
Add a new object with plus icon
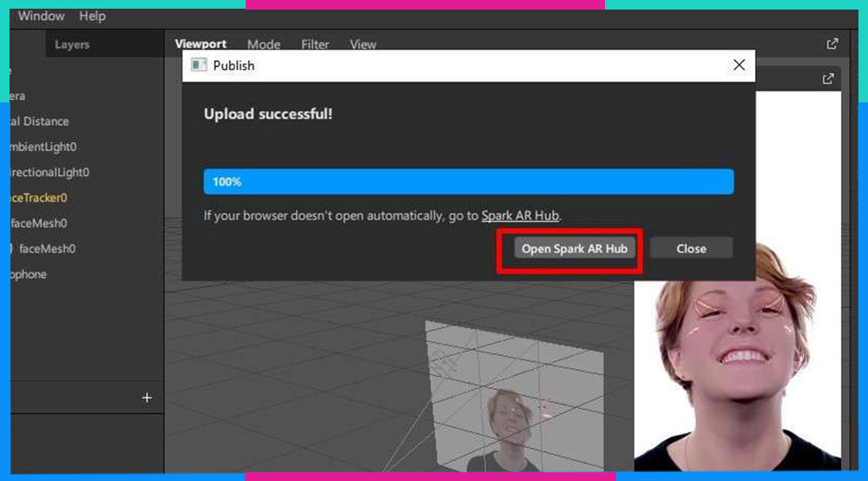(147, 398)
